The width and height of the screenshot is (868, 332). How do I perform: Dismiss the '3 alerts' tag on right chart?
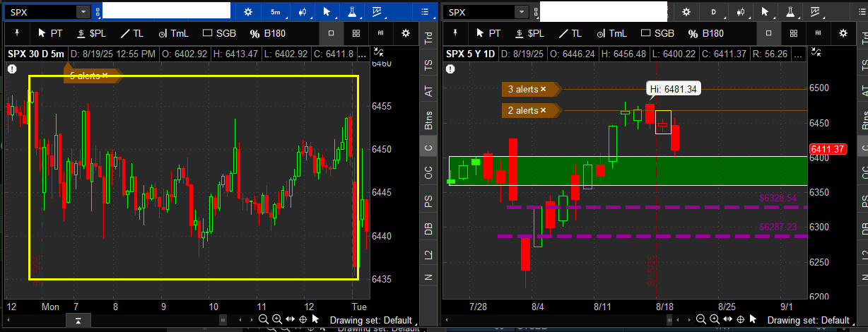pyautogui.click(x=544, y=89)
